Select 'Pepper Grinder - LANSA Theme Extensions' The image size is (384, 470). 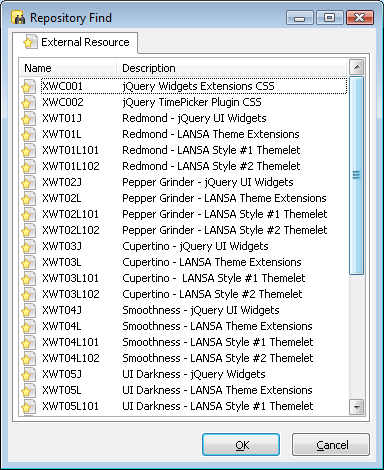point(224,198)
